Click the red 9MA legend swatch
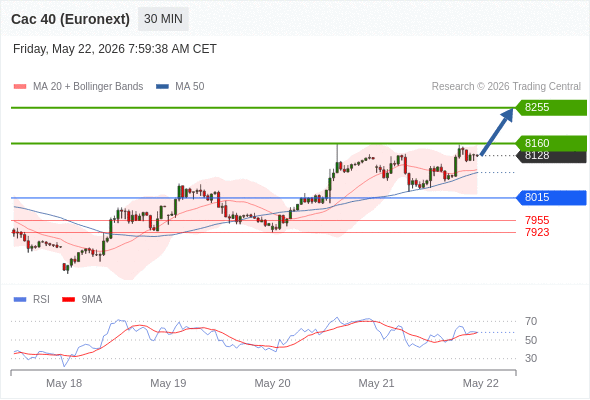This screenshot has height=400, width=590. coord(68,300)
